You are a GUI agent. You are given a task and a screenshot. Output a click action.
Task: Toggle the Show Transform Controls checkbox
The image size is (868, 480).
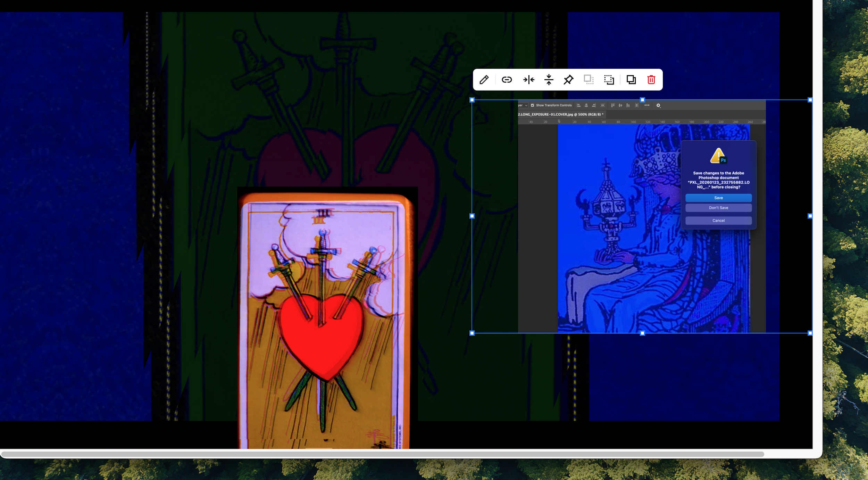(x=532, y=105)
